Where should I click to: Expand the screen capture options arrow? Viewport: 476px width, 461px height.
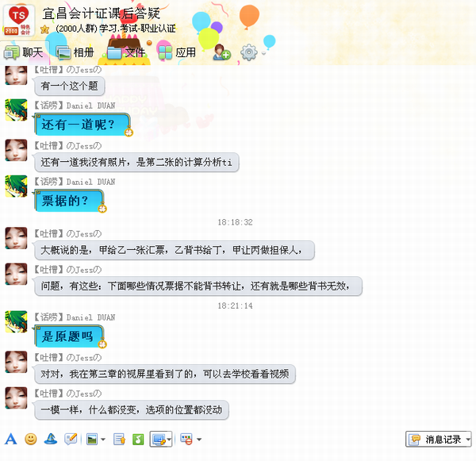coord(169,440)
